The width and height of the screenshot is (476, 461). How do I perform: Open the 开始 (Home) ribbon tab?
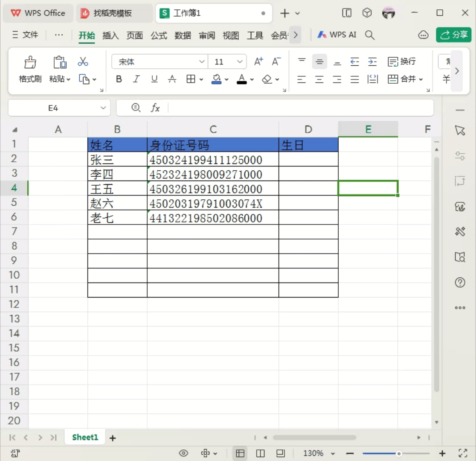click(87, 35)
